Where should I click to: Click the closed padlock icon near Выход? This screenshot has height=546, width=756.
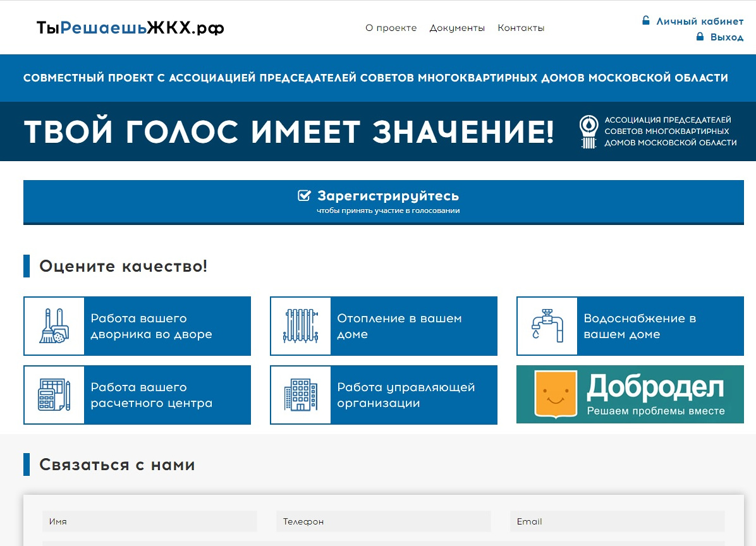(x=700, y=37)
